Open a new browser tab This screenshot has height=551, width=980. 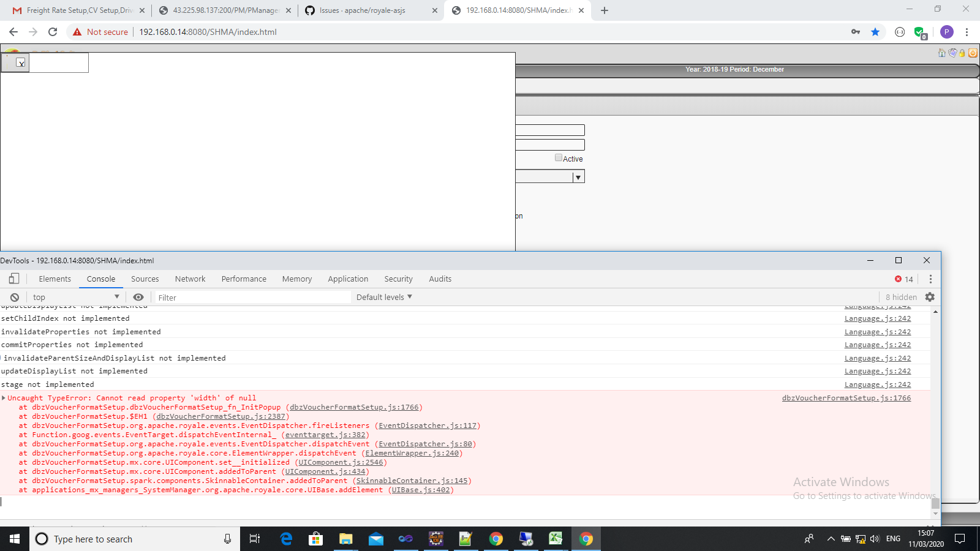pos(605,10)
